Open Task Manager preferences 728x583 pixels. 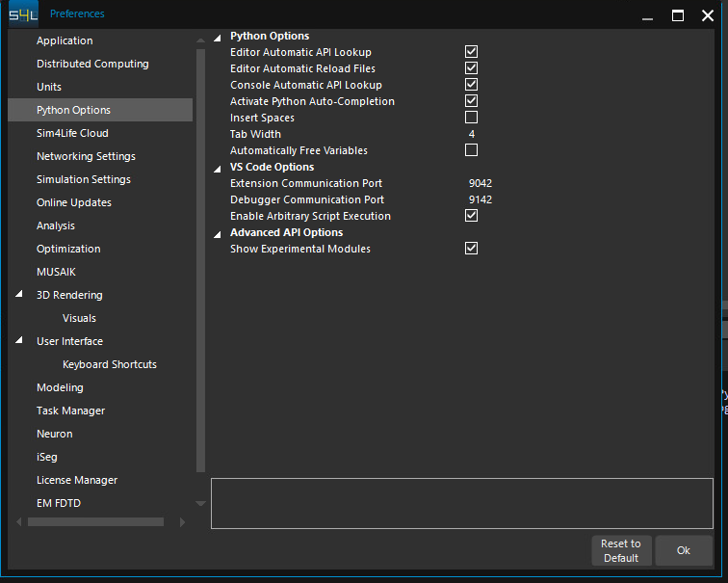point(70,411)
